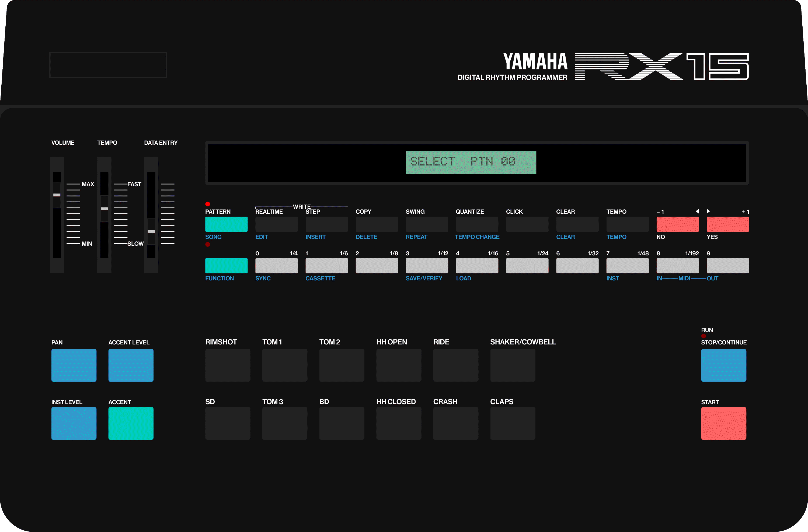808x532 pixels.
Task: Click the SELECT PTN 00 LCD display
Action: (x=471, y=163)
